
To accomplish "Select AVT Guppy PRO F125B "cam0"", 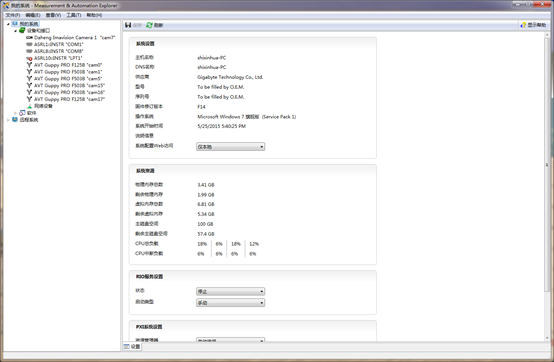I will pyautogui.click(x=68, y=65).
